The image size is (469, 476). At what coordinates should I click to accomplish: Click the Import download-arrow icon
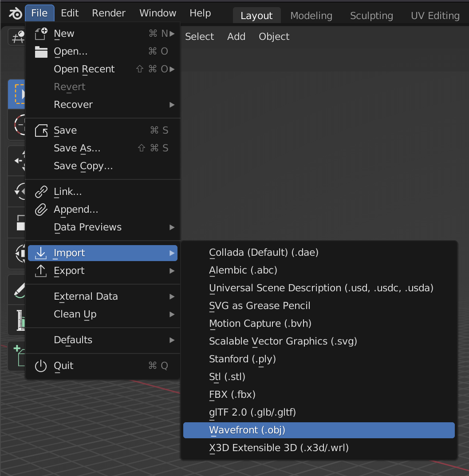(x=41, y=253)
